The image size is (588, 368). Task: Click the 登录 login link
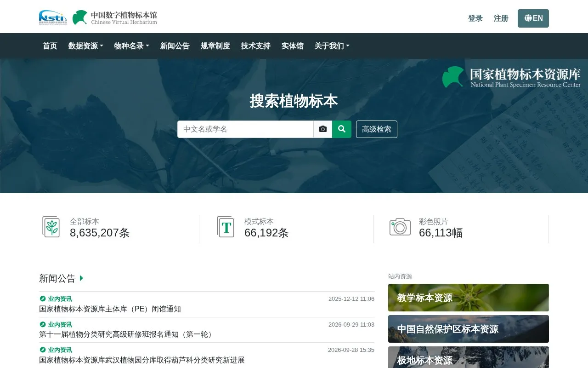click(x=475, y=18)
